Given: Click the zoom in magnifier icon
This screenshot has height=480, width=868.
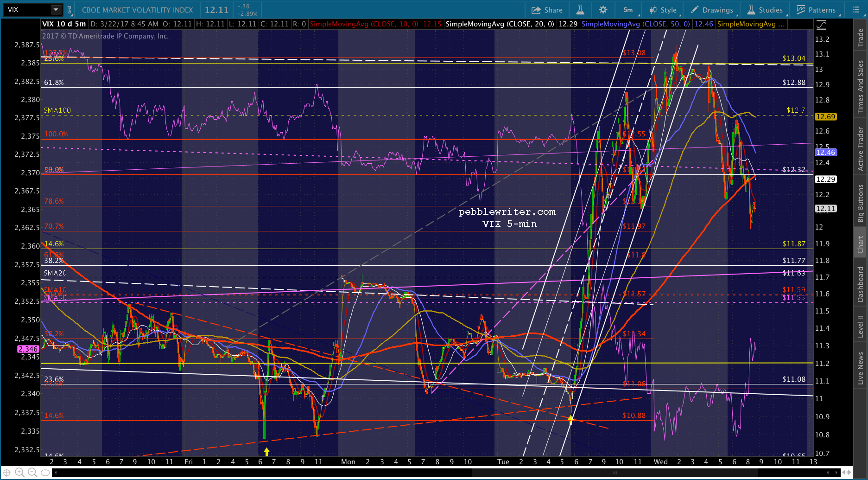Looking at the screenshot, I should pyautogui.click(x=19, y=473).
